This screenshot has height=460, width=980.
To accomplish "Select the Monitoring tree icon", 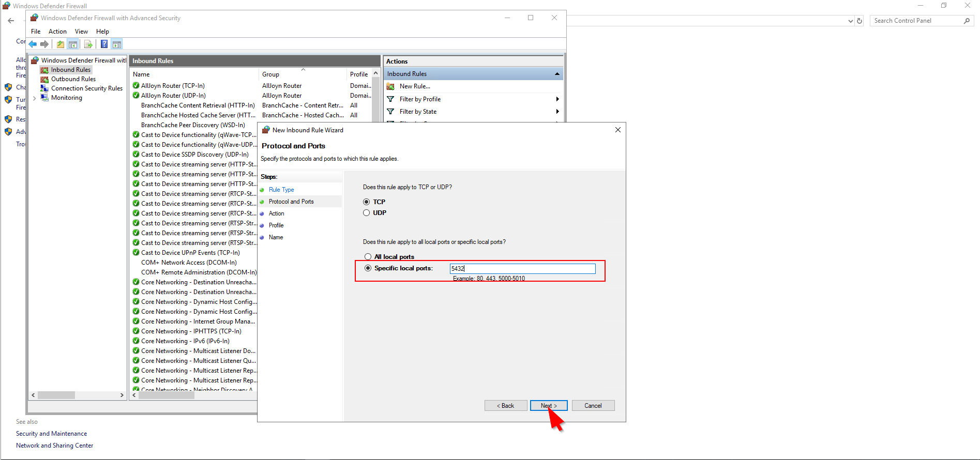I will pyautogui.click(x=44, y=98).
